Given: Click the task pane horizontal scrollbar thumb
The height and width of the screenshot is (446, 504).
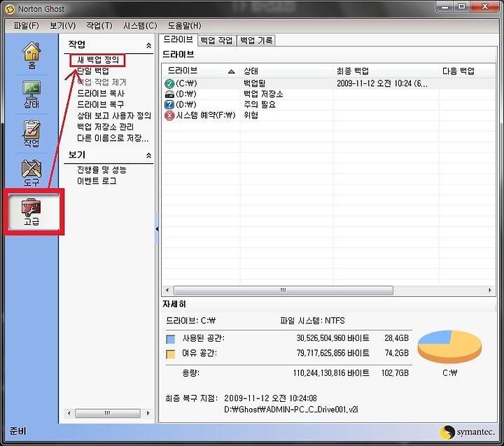Looking at the screenshot, I should [108, 413].
